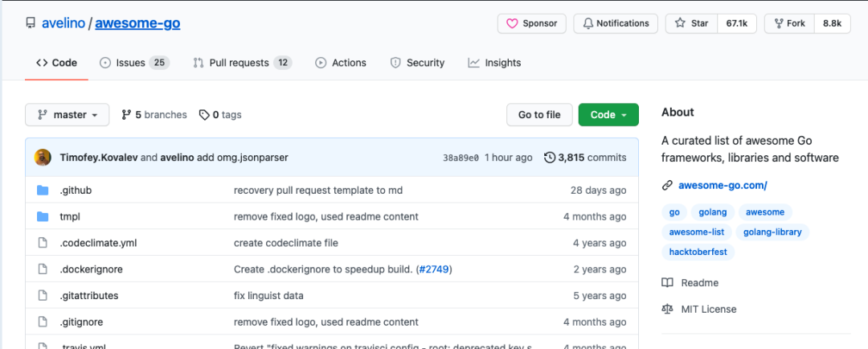
Task: Open the awesome-go repository link
Action: 137,23
